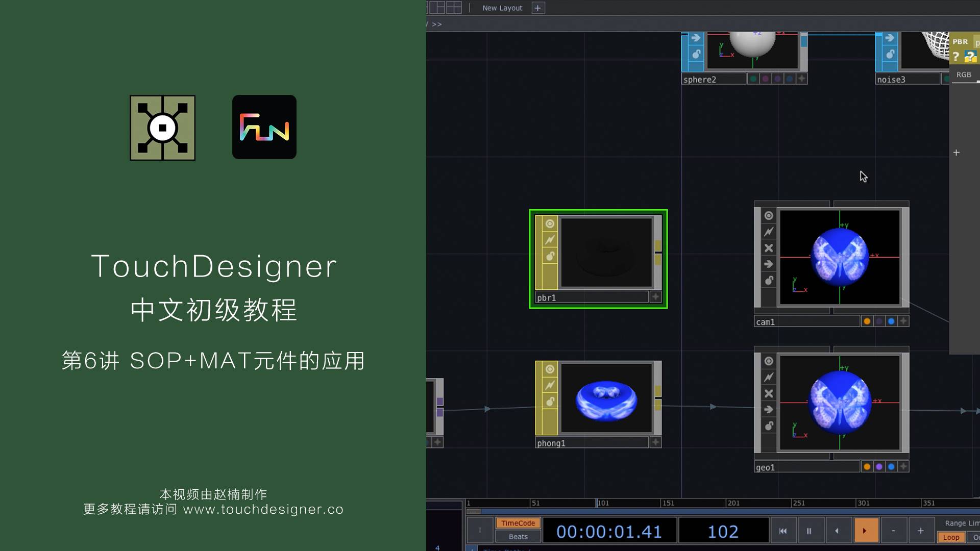Jump to timeline start
This screenshot has height=551, width=980.
tap(783, 531)
